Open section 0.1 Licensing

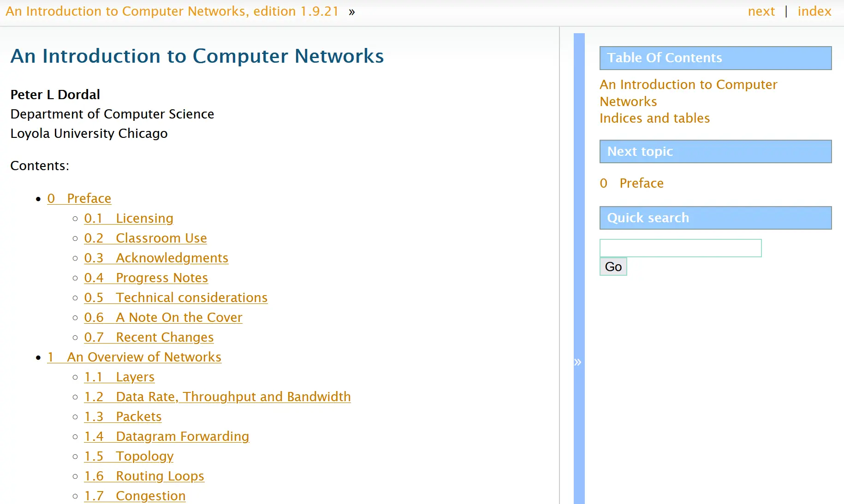tap(129, 218)
